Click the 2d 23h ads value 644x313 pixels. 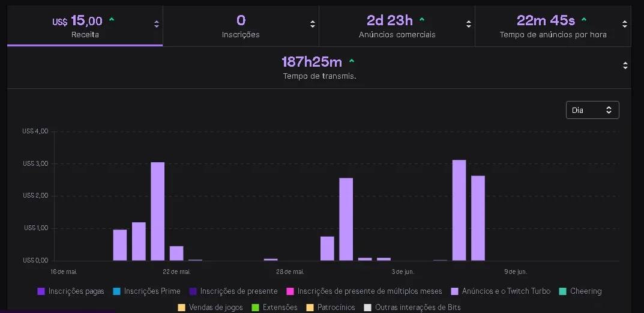coord(390,20)
